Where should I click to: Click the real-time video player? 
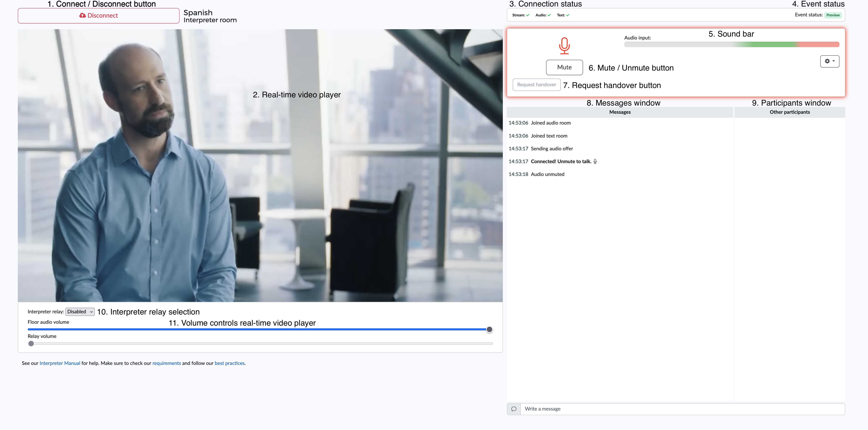pos(260,165)
